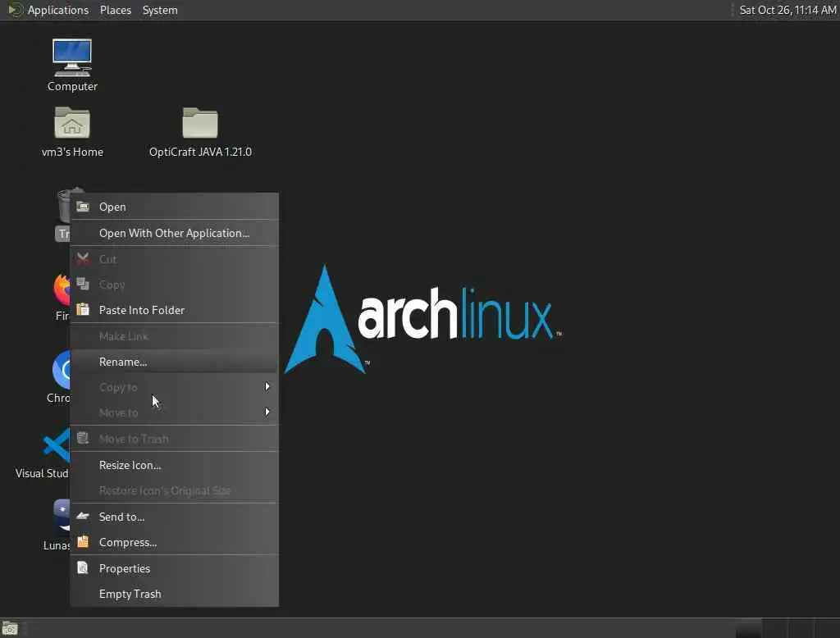Click the "OptiCraft JAVA 1.21.0" label
840x638 pixels.
[x=200, y=152]
